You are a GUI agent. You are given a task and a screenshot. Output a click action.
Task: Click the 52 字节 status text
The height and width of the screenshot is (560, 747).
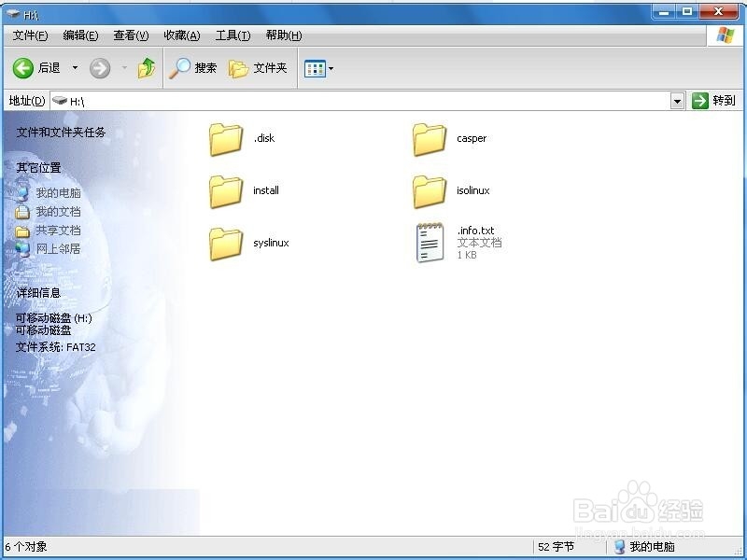click(x=556, y=547)
